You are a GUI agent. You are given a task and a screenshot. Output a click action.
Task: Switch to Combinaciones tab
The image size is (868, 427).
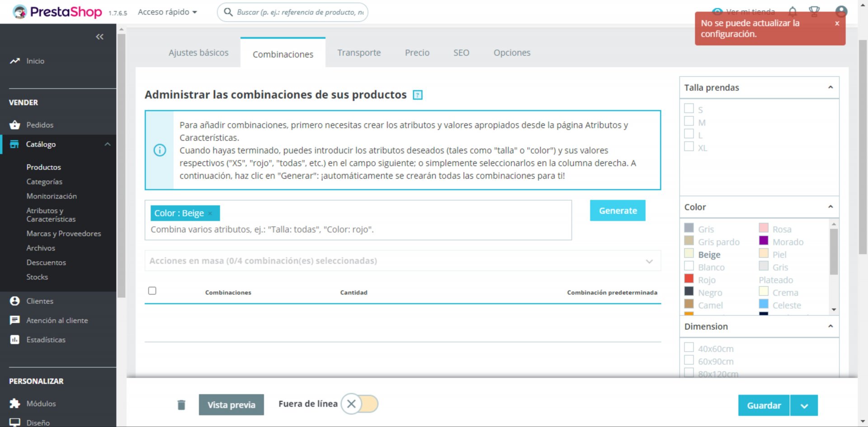pos(283,54)
